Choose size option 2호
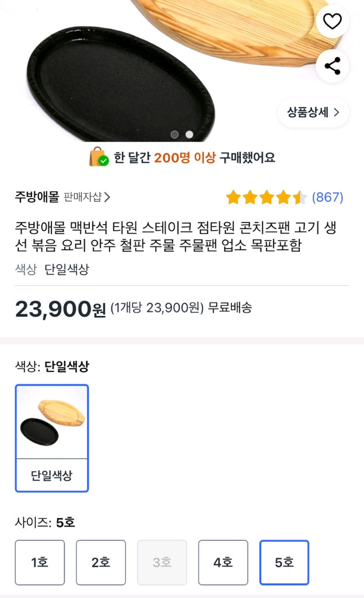The width and height of the screenshot is (364, 598). pyautogui.click(x=101, y=562)
